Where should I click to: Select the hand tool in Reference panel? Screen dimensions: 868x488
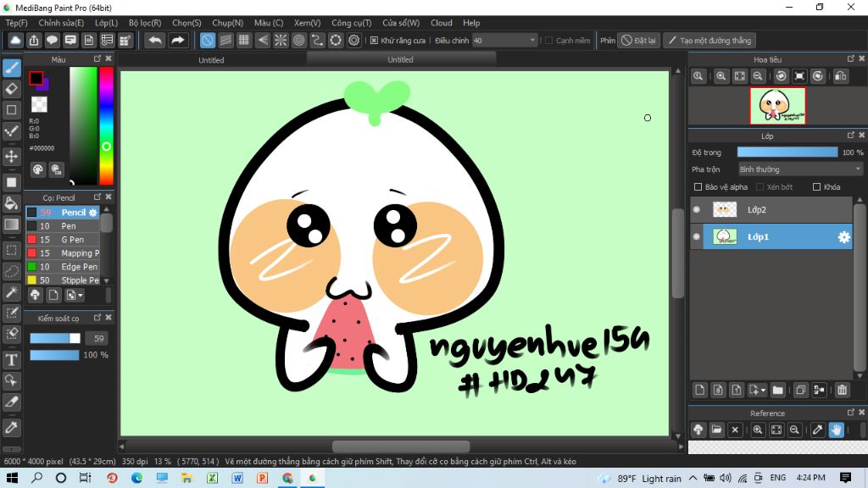[x=836, y=430]
